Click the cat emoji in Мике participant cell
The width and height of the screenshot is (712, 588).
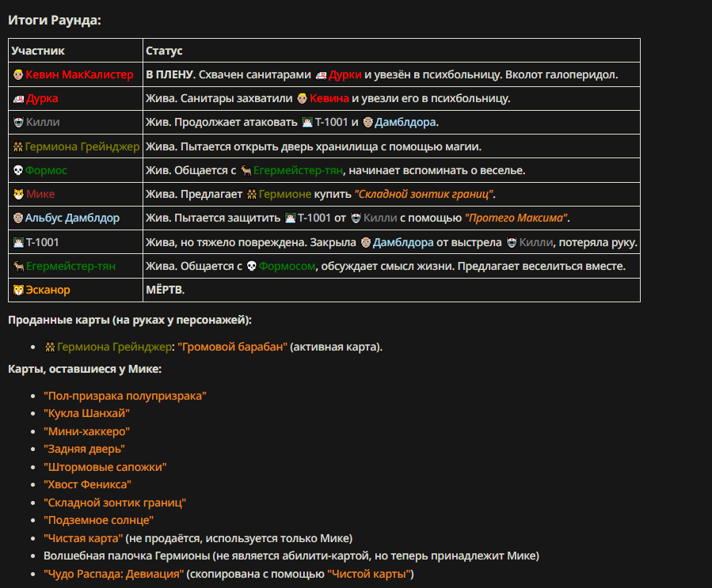pos(19,194)
